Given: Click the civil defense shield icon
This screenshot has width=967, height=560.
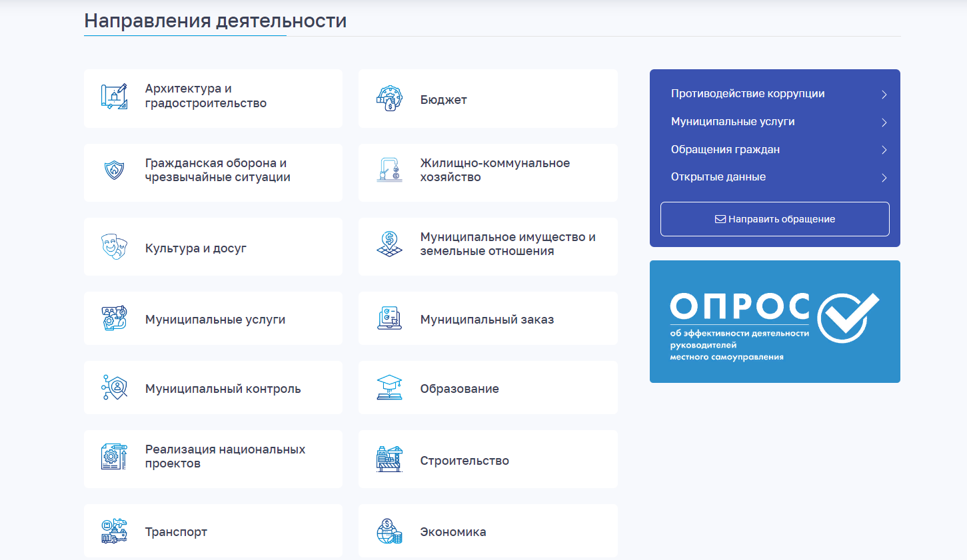Looking at the screenshot, I should (114, 170).
